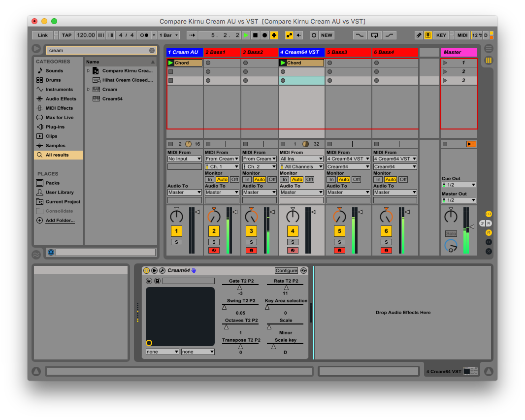This screenshot has height=420, width=525.
Task: Mute track 2 using its activator
Action: [x=214, y=231]
